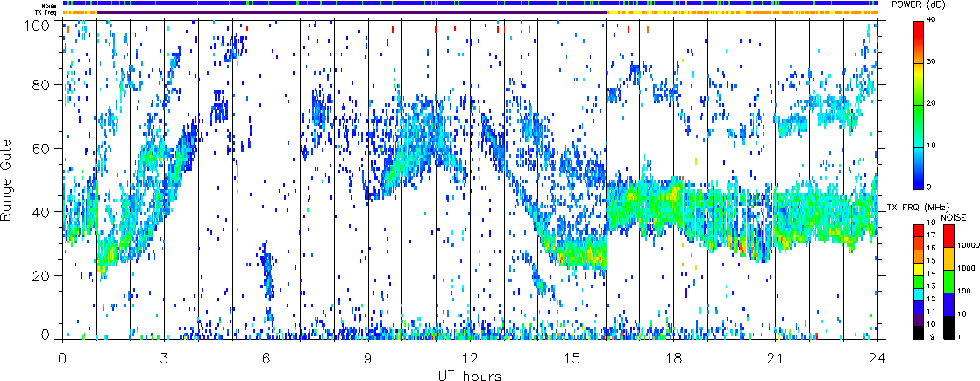Pick the green segment of NOISE colorbar
Image resolution: width=980 pixels, height=381 pixels.
[948, 281]
